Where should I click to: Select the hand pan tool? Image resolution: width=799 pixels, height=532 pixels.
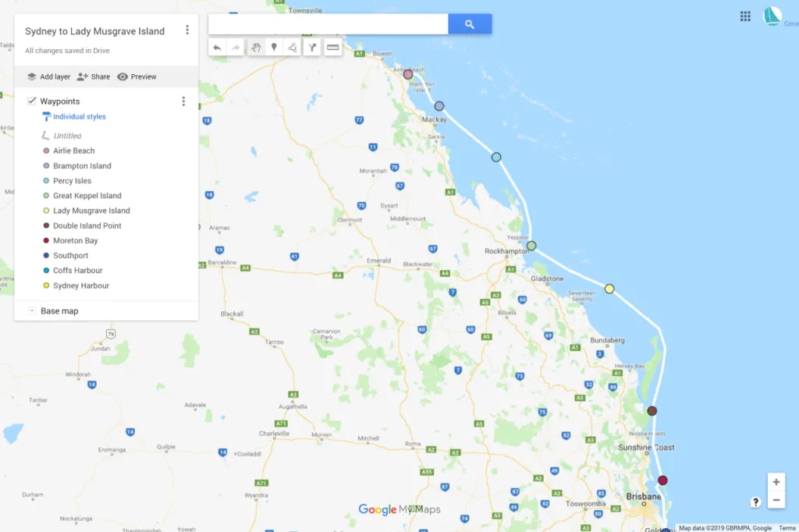coord(256,48)
